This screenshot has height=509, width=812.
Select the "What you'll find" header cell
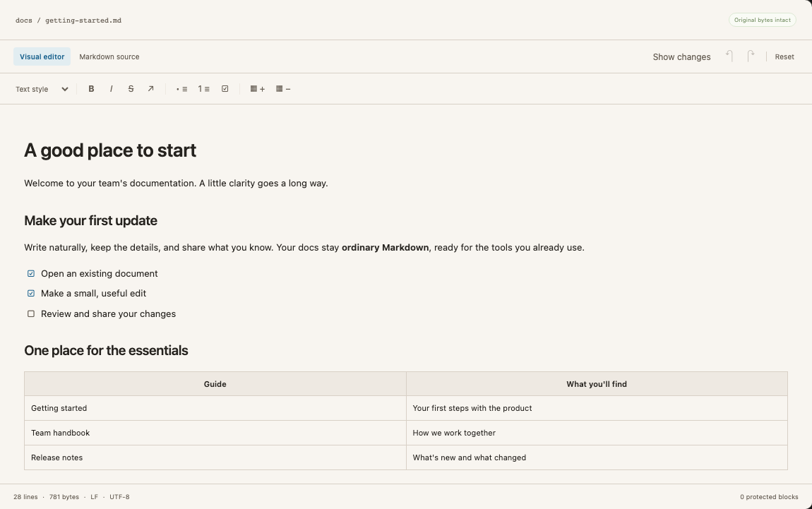point(597,384)
